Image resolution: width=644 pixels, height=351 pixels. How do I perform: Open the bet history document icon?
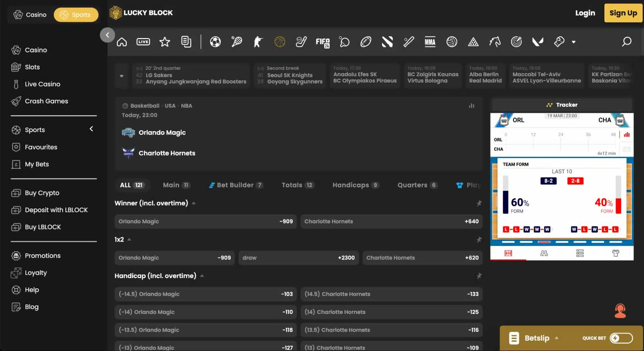(x=186, y=42)
